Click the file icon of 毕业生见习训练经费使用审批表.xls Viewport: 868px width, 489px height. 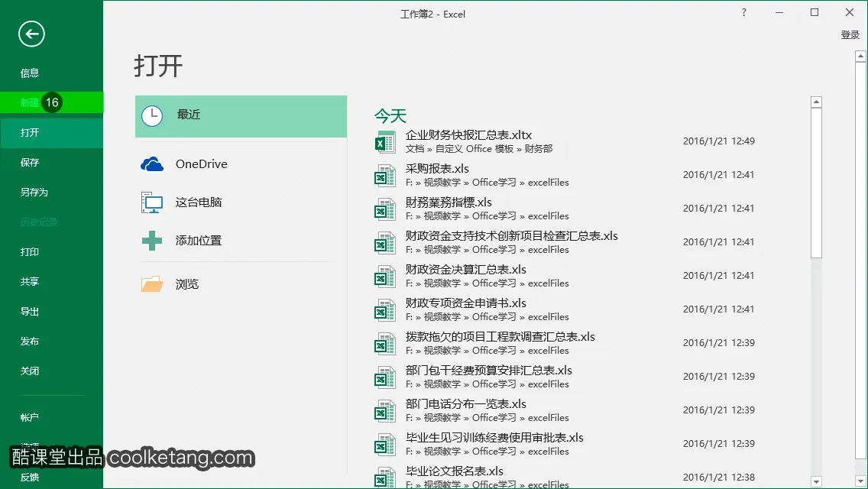[x=385, y=444]
